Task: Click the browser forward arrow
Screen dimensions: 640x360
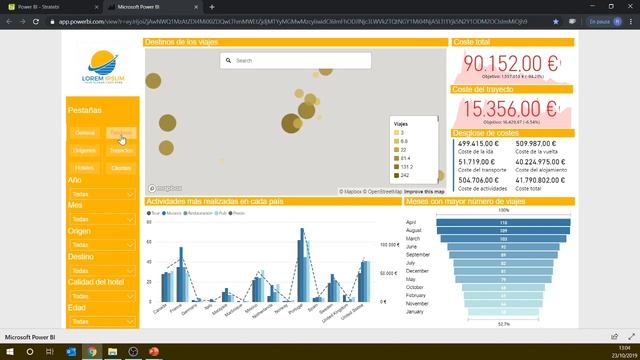Action: (x=22, y=21)
